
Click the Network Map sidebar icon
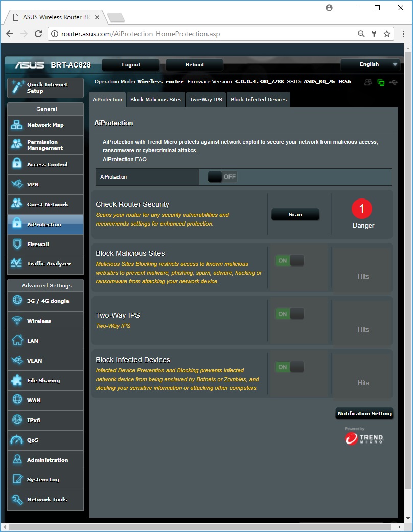[17, 125]
